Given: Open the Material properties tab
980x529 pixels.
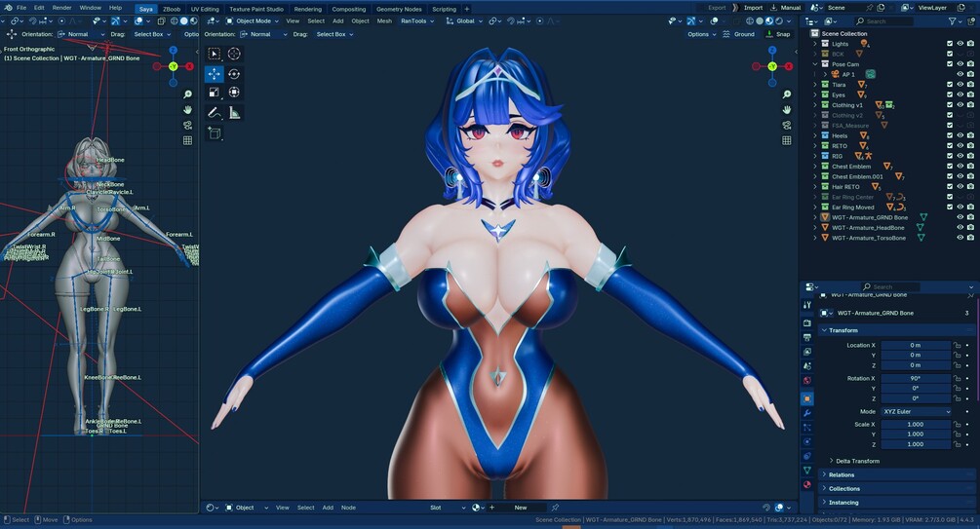Looking at the screenshot, I should [x=806, y=484].
